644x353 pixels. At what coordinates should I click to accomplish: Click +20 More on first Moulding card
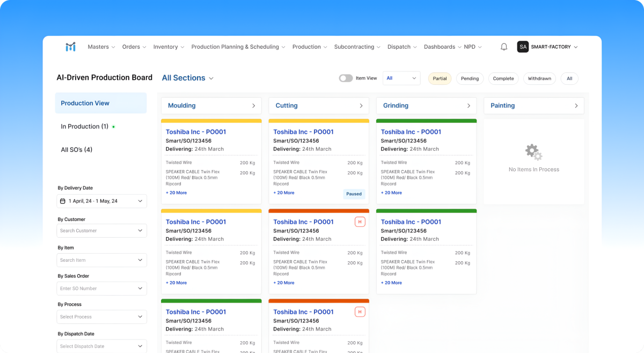click(x=176, y=193)
